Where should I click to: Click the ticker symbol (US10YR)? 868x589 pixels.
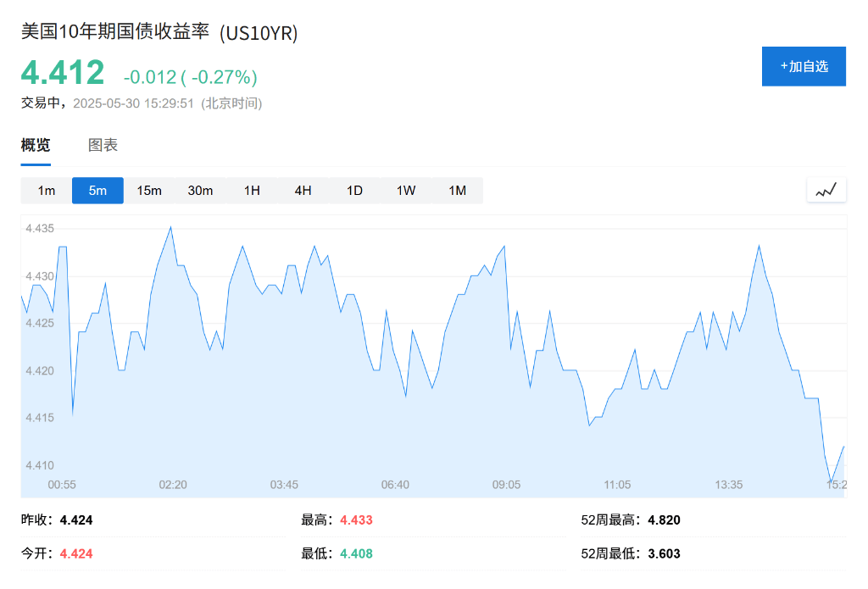tap(259, 33)
